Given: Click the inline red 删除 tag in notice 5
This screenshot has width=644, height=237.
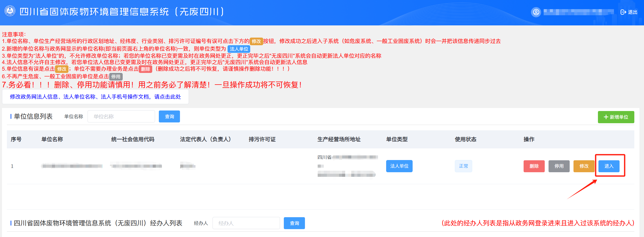Looking at the screenshot, I should coord(146,69).
